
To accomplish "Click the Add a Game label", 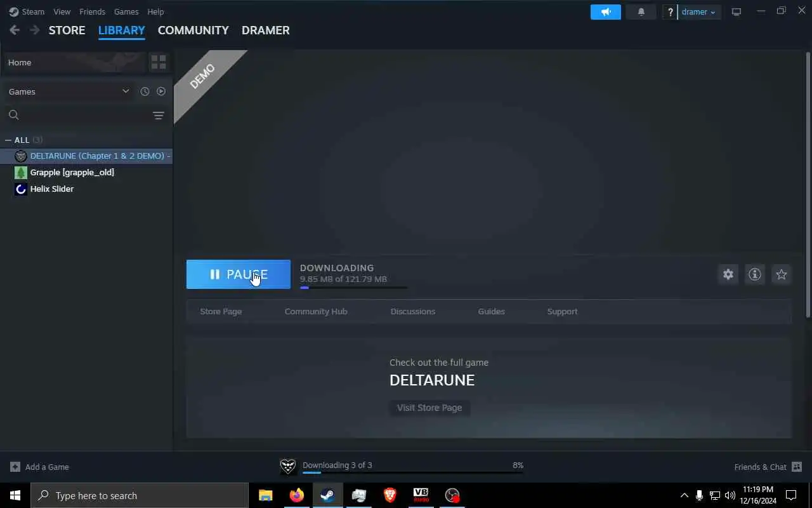I will pos(47,467).
